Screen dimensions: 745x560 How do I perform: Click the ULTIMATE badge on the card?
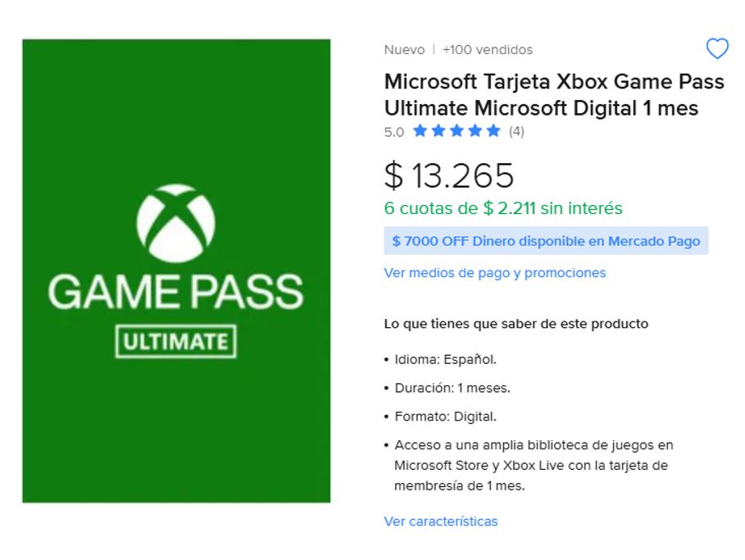[175, 341]
